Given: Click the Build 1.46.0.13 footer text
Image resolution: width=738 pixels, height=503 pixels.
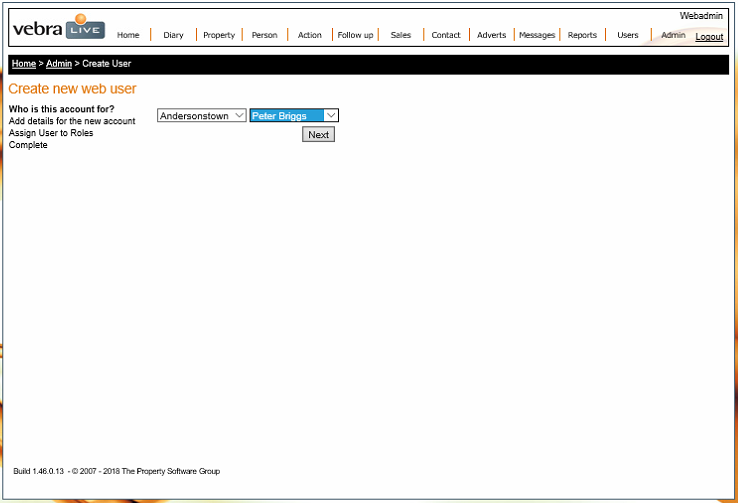Looking at the screenshot, I should 39,471.
